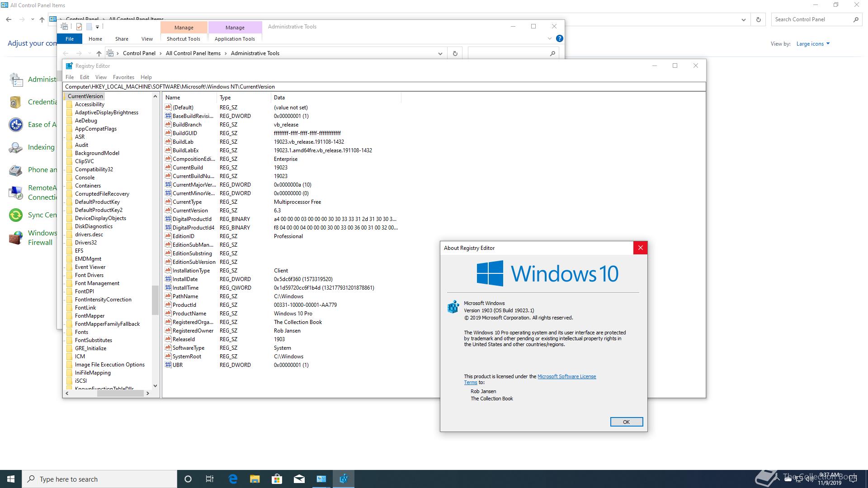Click the (Default) value icon
Viewport: 868px width, 488px height.
point(168,107)
